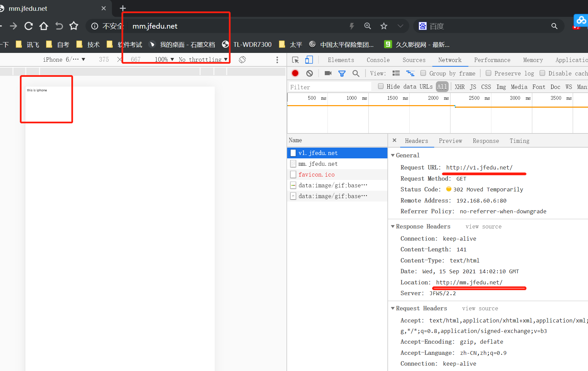Viewport: 588px width, 371px height.
Task: Expand the address bar dropdown chevron
Action: click(x=400, y=26)
